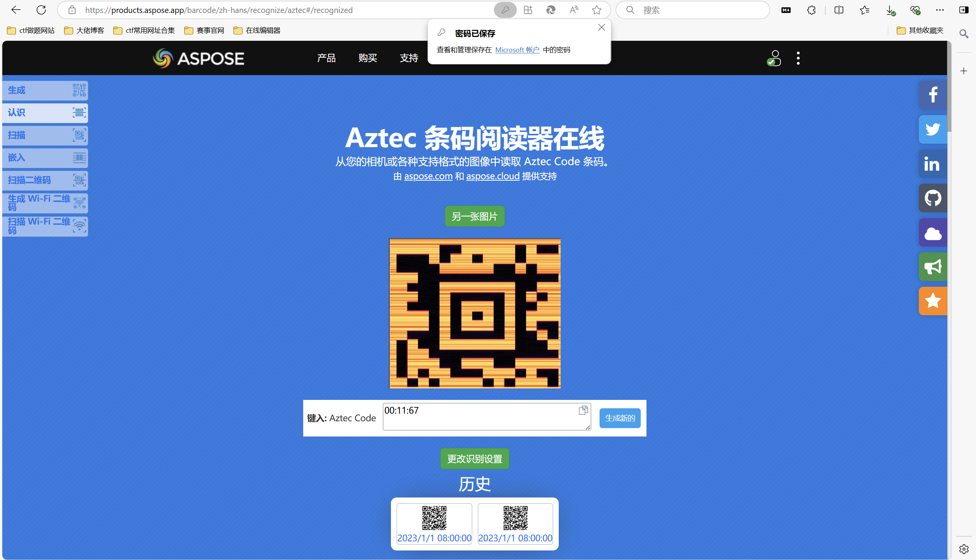Open the cloud API icon
The height and width of the screenshot is (560, 976).
[x=933, y=232]
